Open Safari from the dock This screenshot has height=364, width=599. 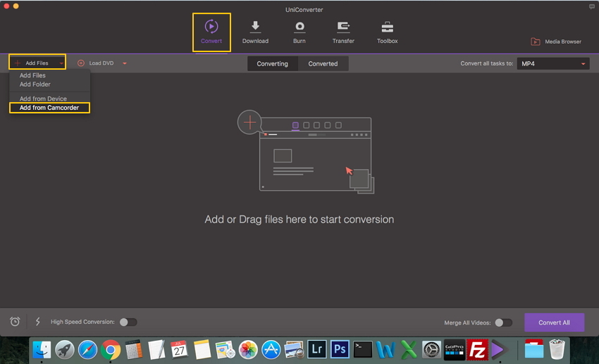[x=87, y=349]
